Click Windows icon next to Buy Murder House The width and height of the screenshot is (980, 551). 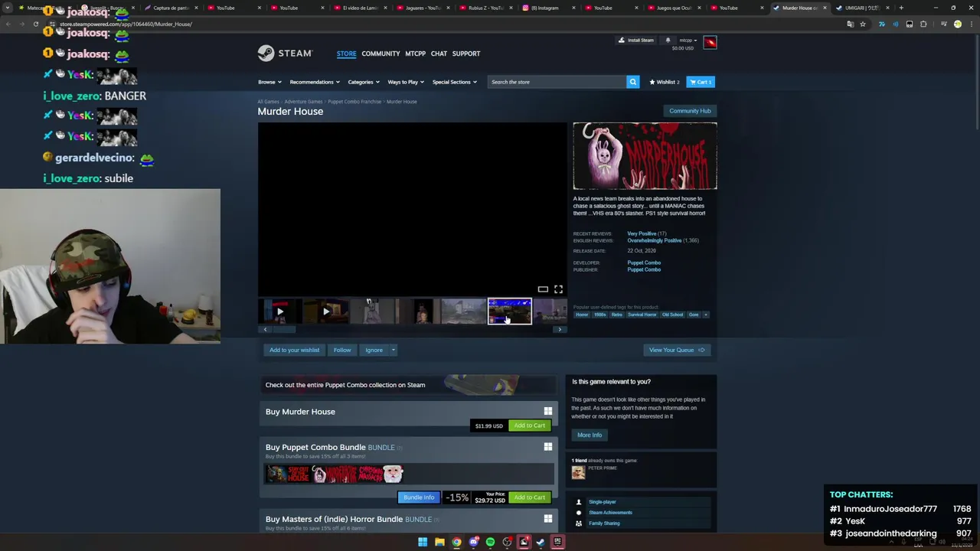[547, 411]
